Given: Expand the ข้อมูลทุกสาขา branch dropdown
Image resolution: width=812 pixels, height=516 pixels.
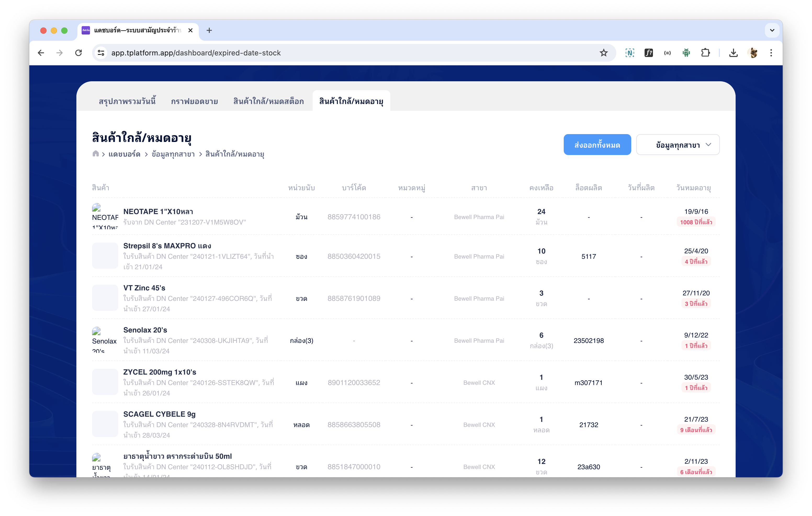Looking at the screenshot, I should click(x=678, y=145).
